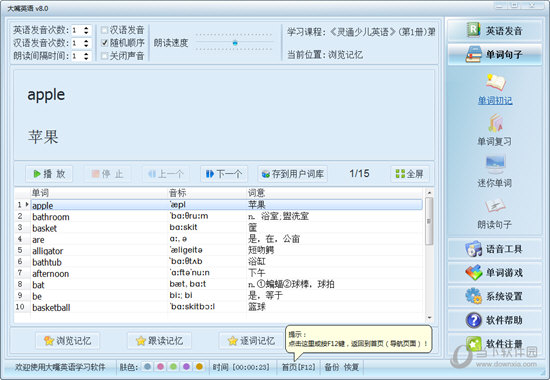Screen dimensions: 550x380
Task: Adjust 汉语发音次数 spinner arrows
Action: [86, 43]
